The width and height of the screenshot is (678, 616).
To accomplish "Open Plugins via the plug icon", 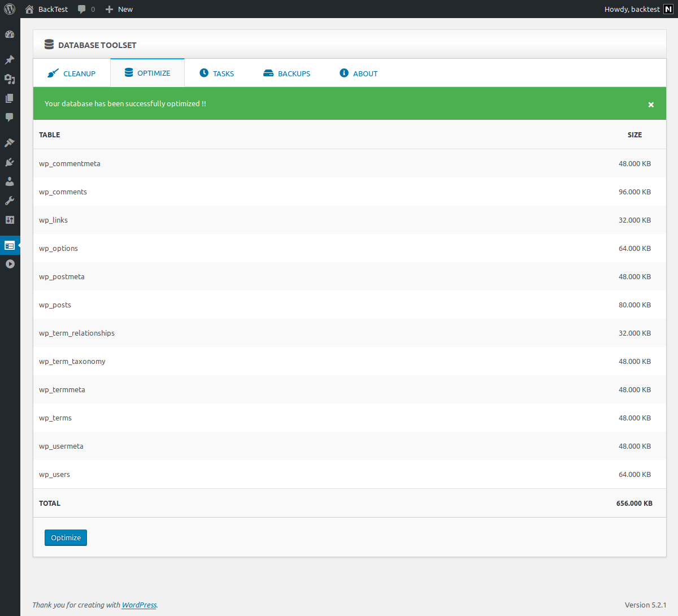I will 10,162.
